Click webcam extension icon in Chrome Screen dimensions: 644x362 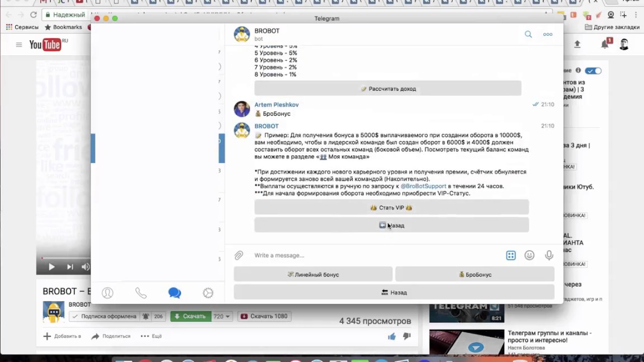click(x=611, y=15)
